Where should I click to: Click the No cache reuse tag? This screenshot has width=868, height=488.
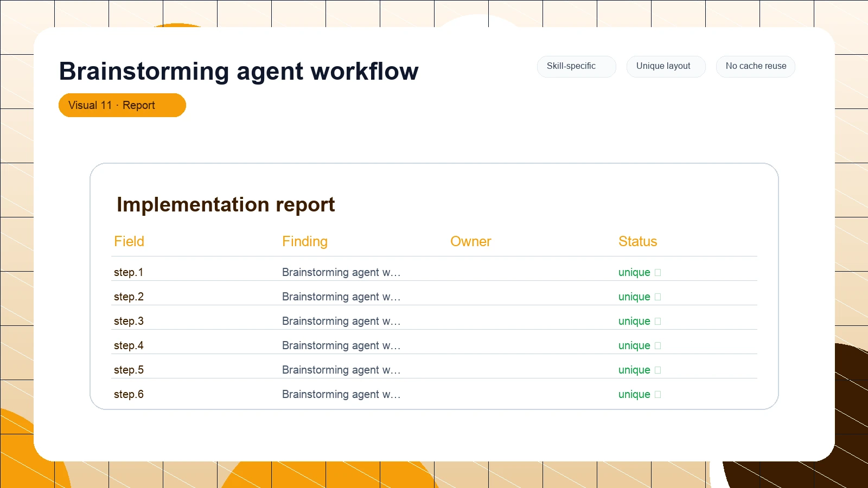pyautogui.click(x=755, y=66)
